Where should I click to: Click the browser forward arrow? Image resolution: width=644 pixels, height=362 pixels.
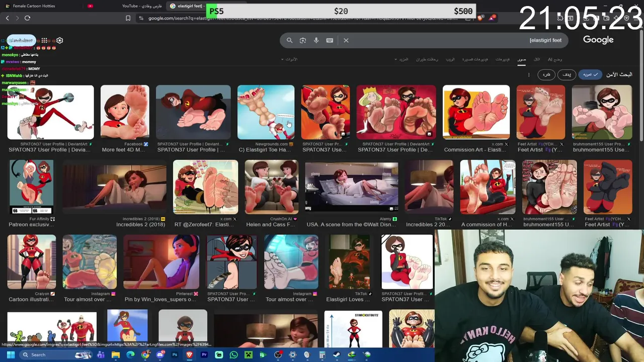pyautogui.click(x=17, y=18)
